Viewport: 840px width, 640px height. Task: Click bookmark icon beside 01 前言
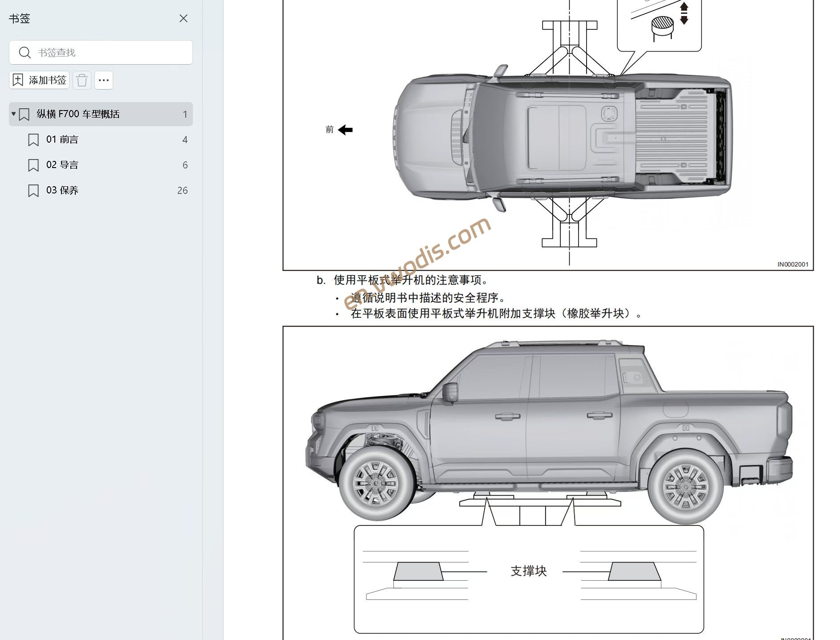33,140
